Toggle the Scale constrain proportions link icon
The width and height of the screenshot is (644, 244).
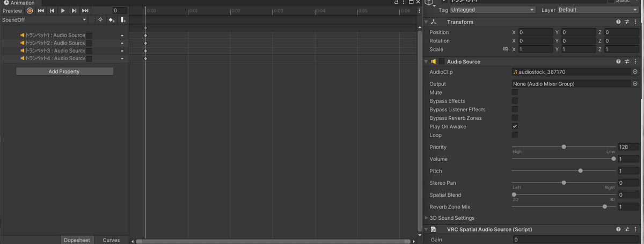(505, 49)
